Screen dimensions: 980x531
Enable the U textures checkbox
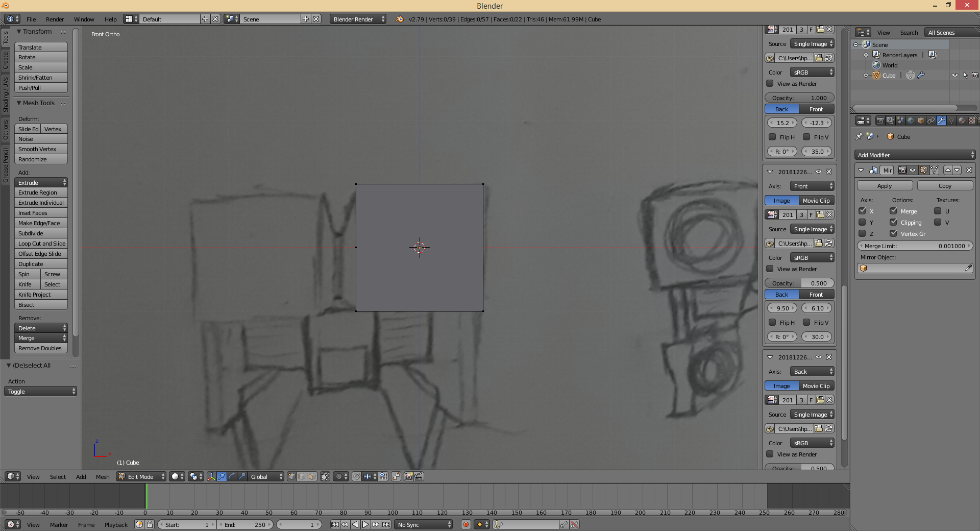(938, 211)
